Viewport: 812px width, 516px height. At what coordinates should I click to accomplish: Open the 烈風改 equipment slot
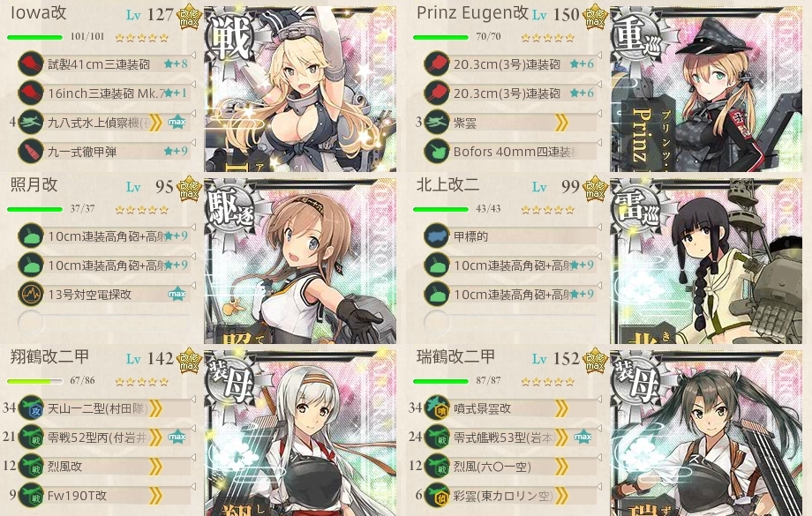(x=103, y=467)
